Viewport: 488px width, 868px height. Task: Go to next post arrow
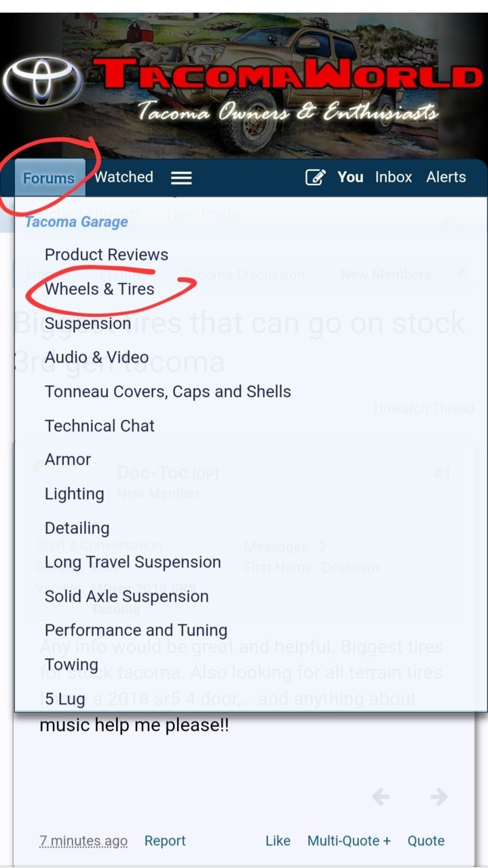point(439,797)
